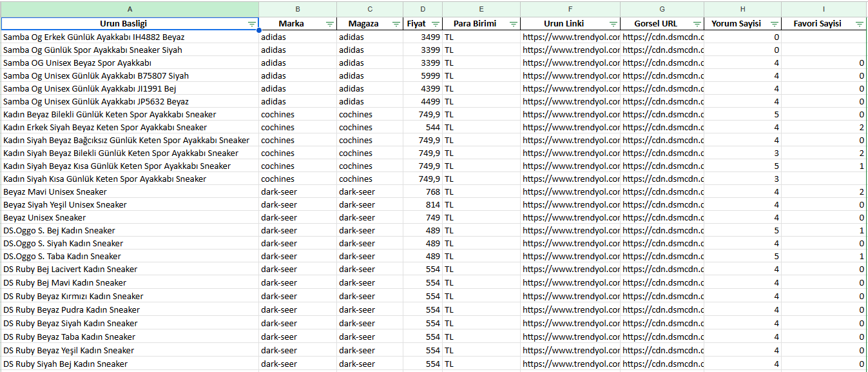
Task: Select cell 'DS Ruby Beyaz Taba Kadın Sneaker'
Action: 130,337
